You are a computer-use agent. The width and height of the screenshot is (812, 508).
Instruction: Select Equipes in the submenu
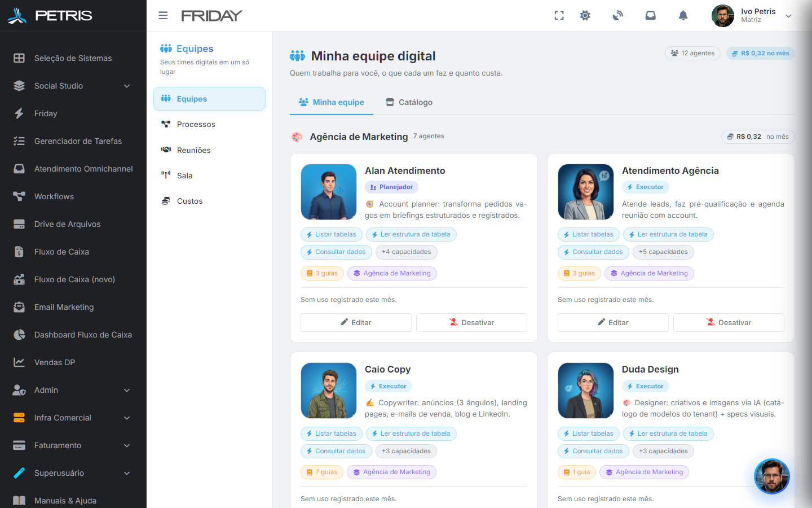click(x=209, y=99)
